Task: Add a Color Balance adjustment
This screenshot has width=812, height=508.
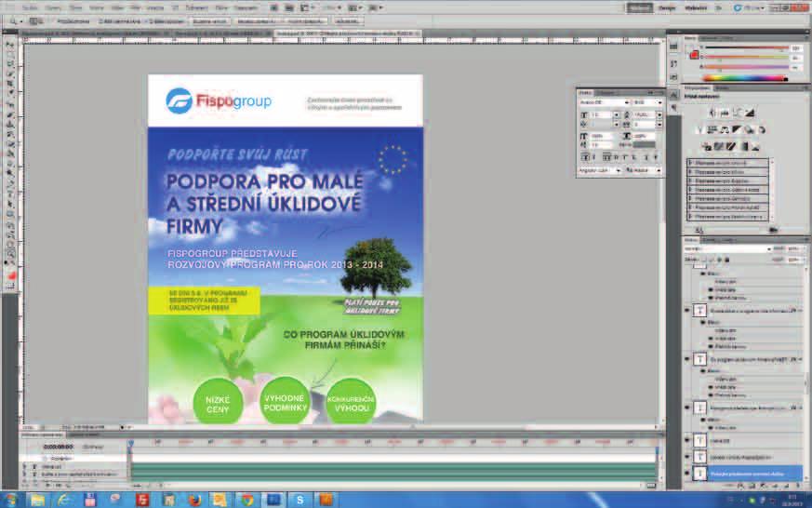Action: pyautogui.click(x=725, y=130)
